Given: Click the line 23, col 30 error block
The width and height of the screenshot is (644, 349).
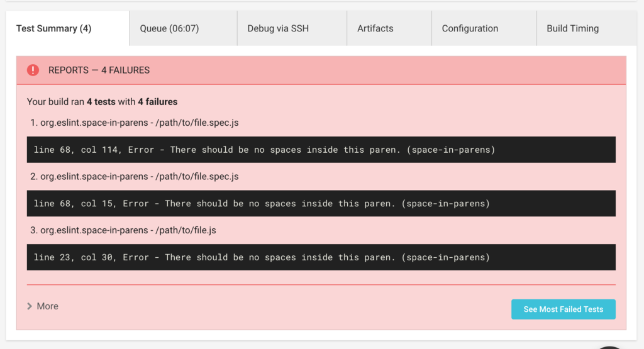Looking at the screenshot, I should [321, 257].
